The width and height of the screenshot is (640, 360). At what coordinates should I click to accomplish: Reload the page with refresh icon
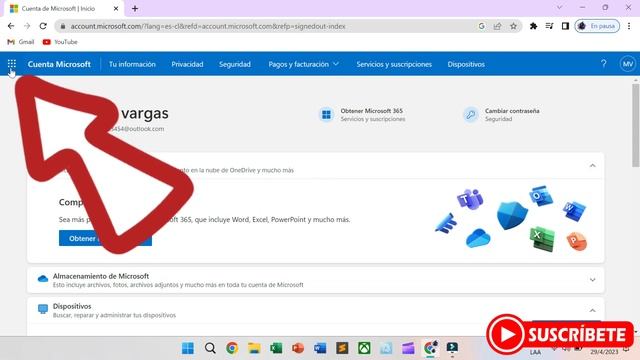click(x=43, y=26)
